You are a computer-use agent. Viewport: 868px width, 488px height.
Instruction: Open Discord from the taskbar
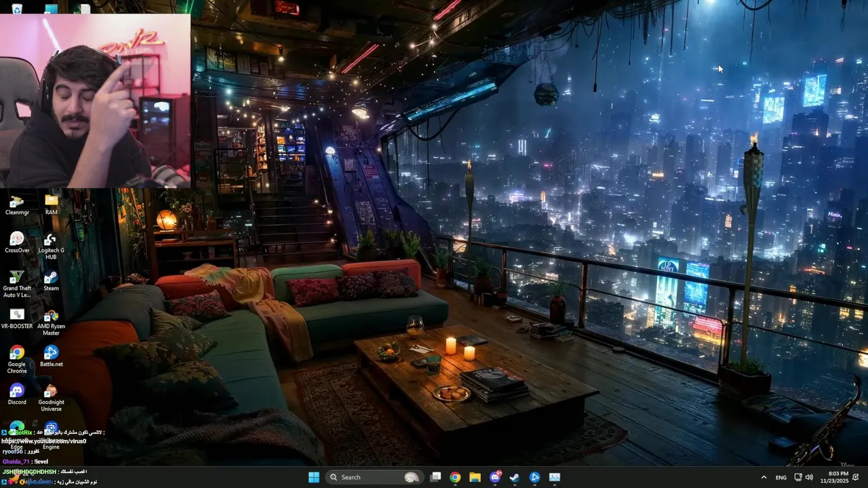[495, 477]
